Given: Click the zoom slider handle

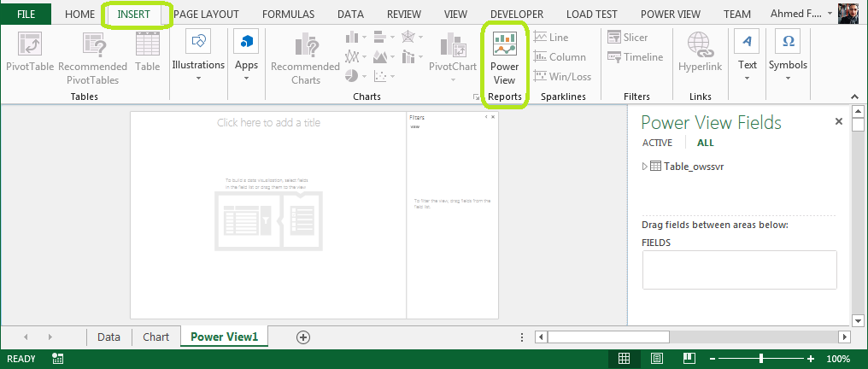Looking at the screenshot, I should pyautogui.click(x=761, y=359).
